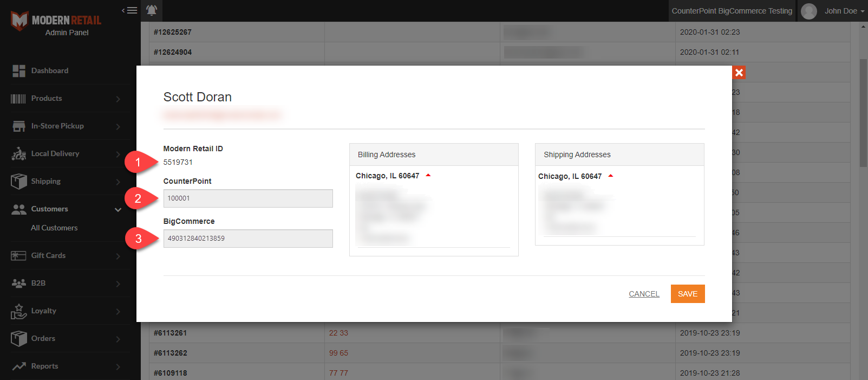Open the Orders menu label
This screenshot has width=868, height=380.
click(x=43, y=338)
